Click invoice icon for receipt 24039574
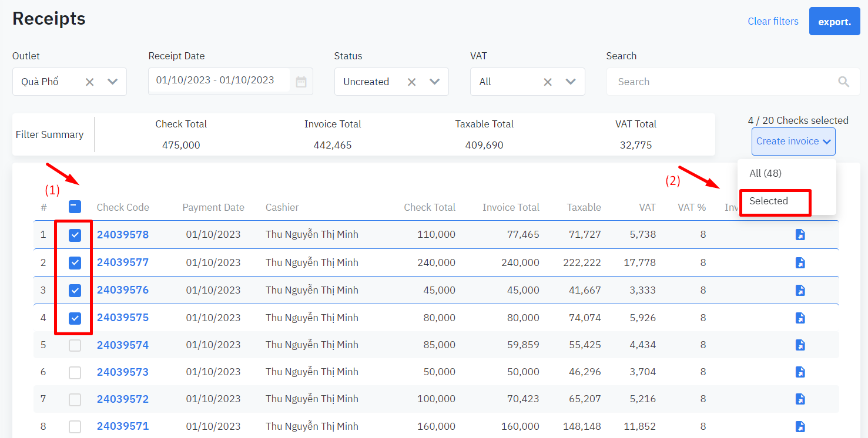The width and height of the screenshot is (868, 438). (x=800, y=345)
